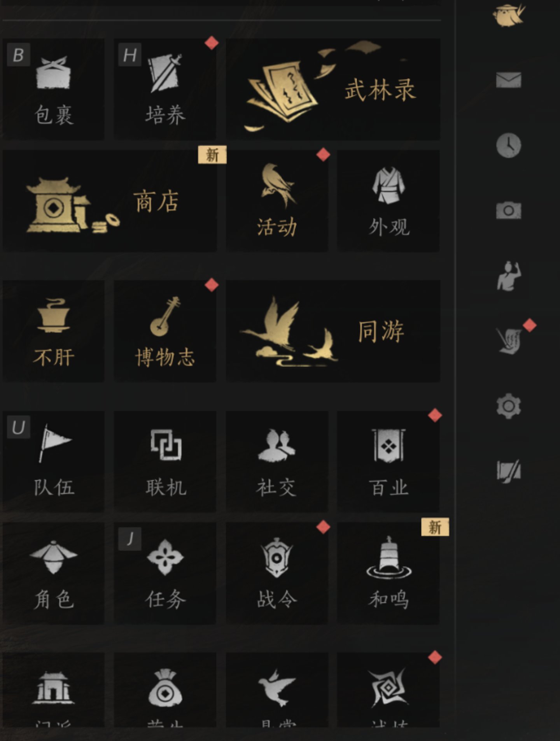
Task: Open the 百业 banner icon
Action: [x=388, y=461]
